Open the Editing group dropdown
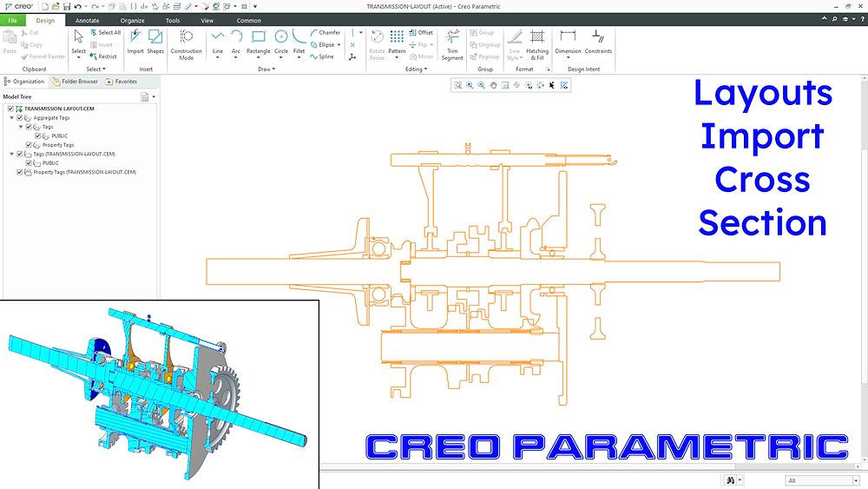The width and height of the screenshot is (868, 489). click(x=416, y=69)
